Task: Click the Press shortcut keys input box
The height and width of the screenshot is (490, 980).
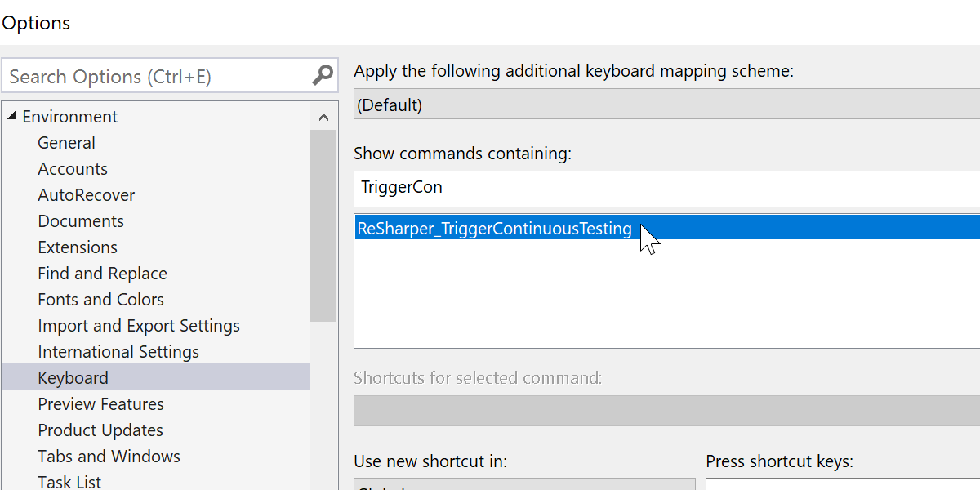Action: click(x=841, y=483)
